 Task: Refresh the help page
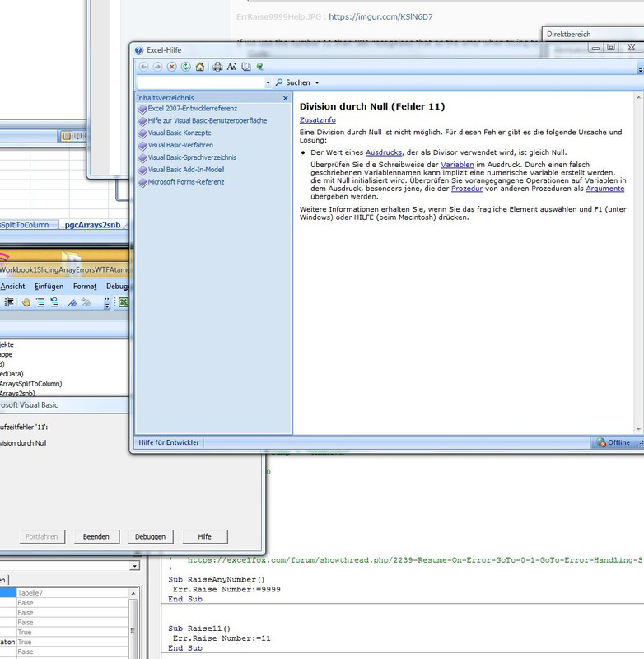coord(185,67)
